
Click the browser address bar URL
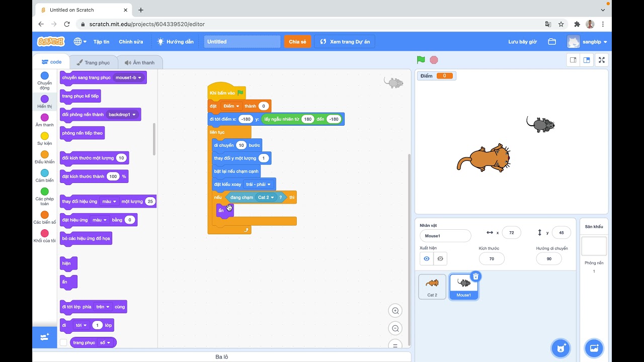pyautogui.click(x=147, y=24)
